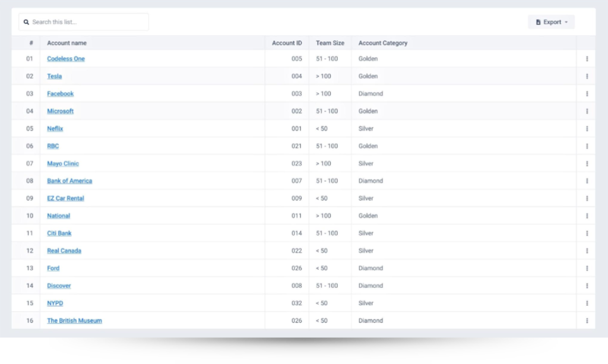
Task: Select Account ID cell 021
Action: [x=297, y=146]
